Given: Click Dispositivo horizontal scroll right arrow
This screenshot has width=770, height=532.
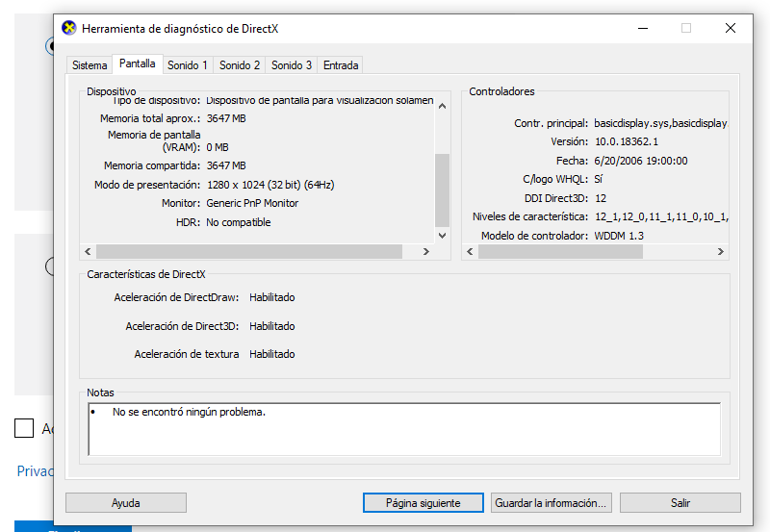Looking at the screenshot, I should coord(426,251).
